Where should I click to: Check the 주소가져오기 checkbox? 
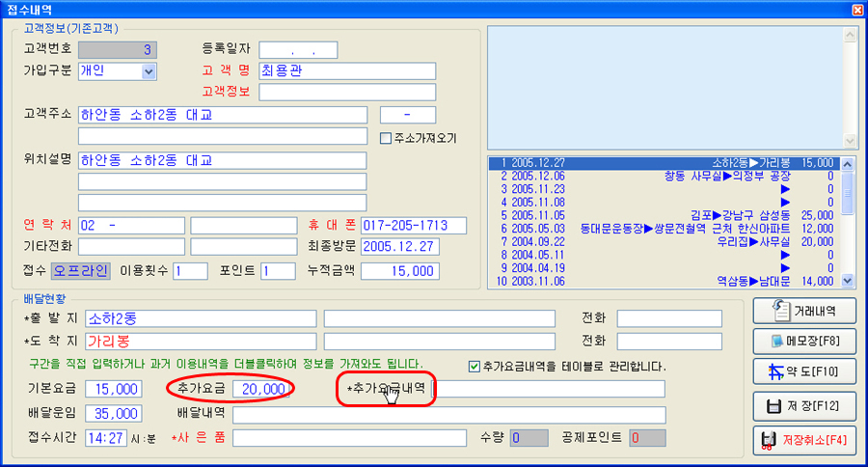386,138
